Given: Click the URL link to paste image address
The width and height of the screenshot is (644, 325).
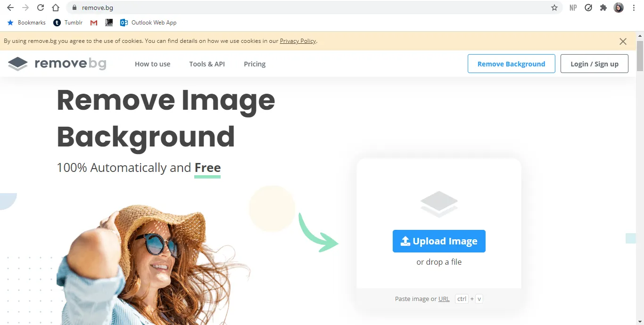Looking at the screenshot, I should [x=444, y=299].
